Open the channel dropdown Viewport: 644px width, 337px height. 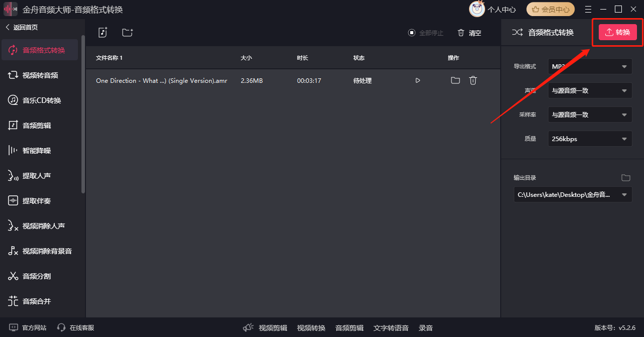pos(590,90)
